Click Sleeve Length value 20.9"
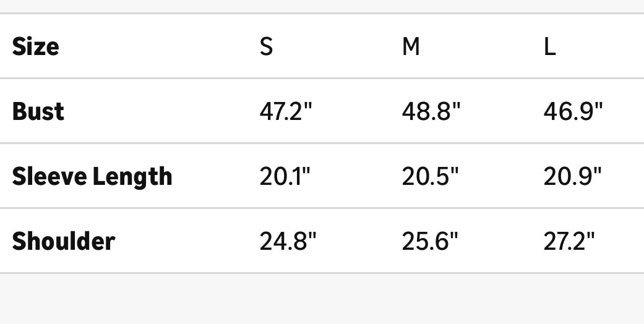The image size is (644, 324). (x=572, y=177)
